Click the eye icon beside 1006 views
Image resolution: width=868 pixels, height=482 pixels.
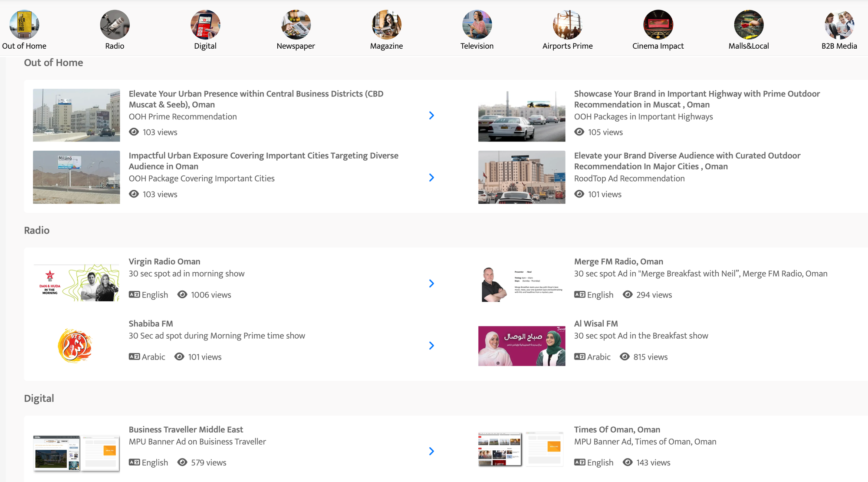[x=182, y=294]
